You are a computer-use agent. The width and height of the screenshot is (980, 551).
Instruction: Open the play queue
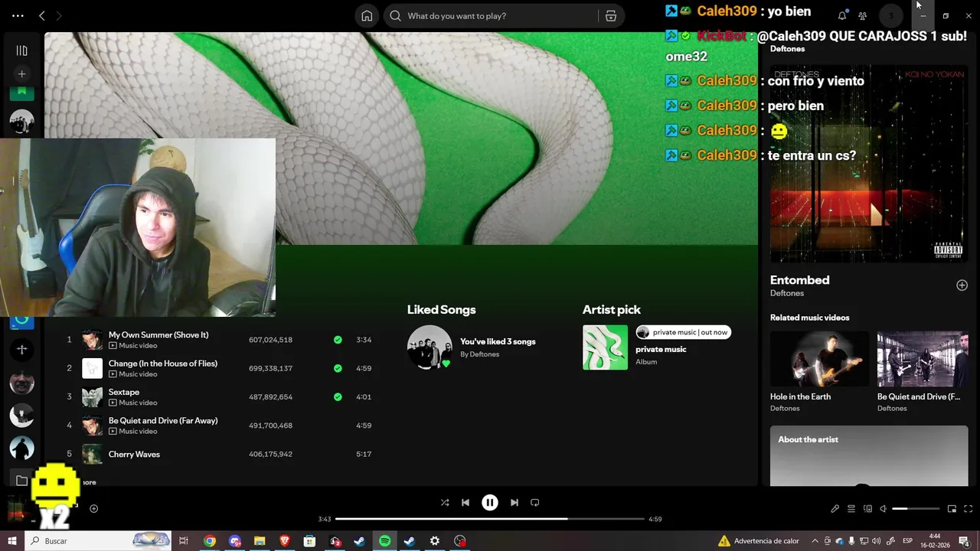pyautogui.click(x=851, y=509)
